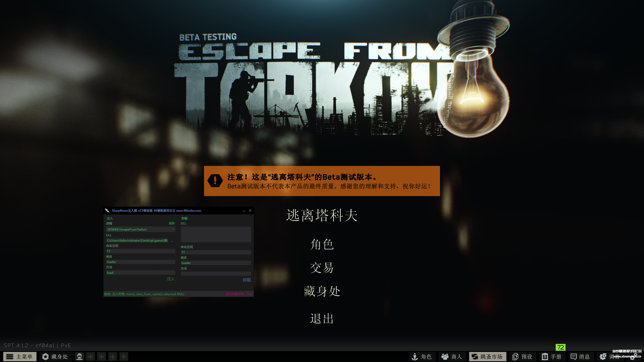Click the green 注入 button
This screenshot has height=362, width=644.
coord(171,279)
